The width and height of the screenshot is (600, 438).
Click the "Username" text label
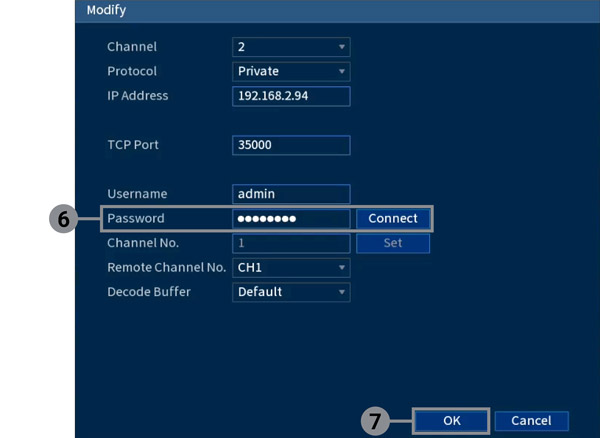pyautogui.click(x=137, y=194)
